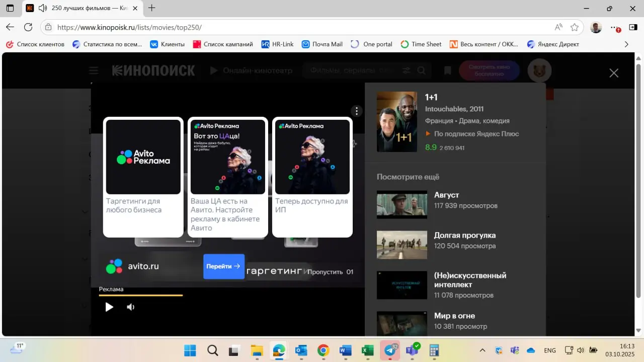This screenshot has width=644, height=362.
Task: Open the One portal bookmark
Action: coord(371,44)
